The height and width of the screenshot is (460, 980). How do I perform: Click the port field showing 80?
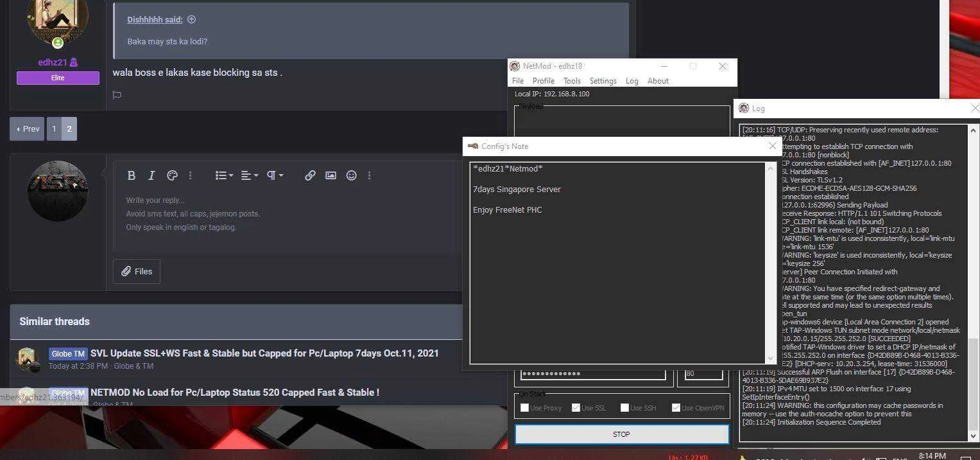[x=703, y=373]
